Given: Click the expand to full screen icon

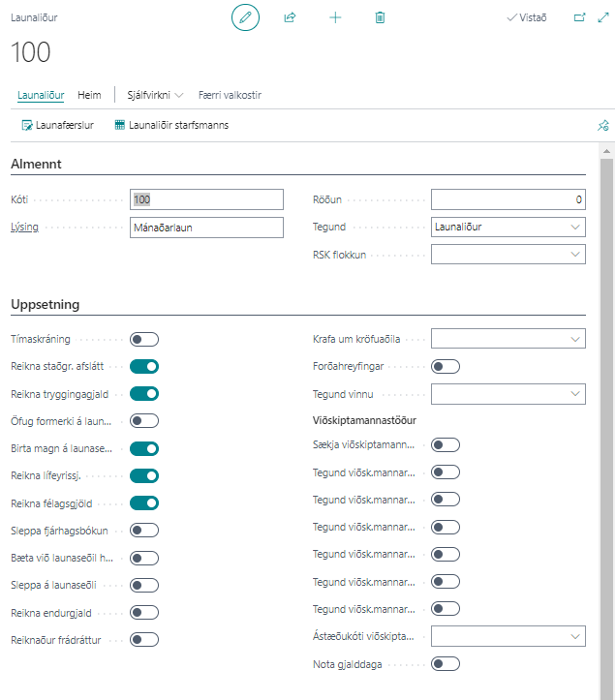Looking at the screenshot, I should 603,17.
